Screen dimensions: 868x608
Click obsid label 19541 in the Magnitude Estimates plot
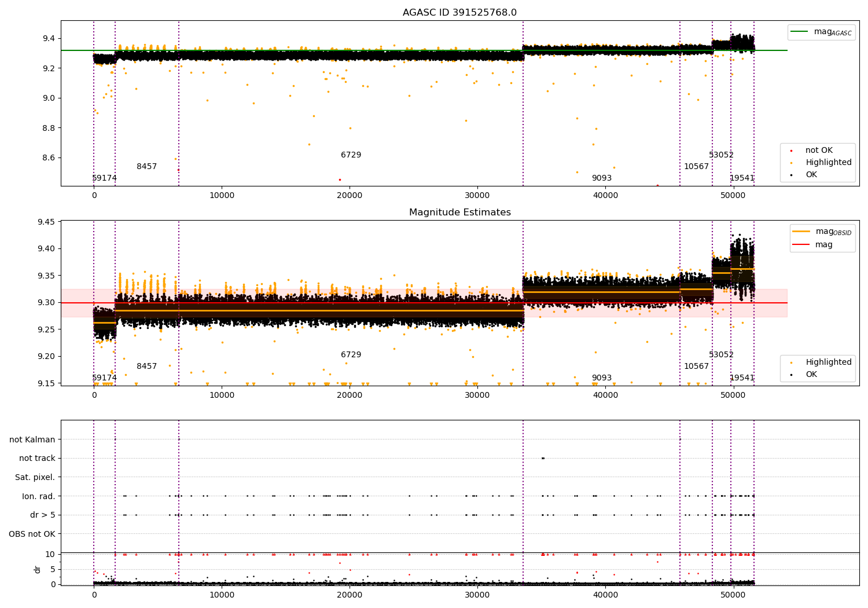pos(742,378)
